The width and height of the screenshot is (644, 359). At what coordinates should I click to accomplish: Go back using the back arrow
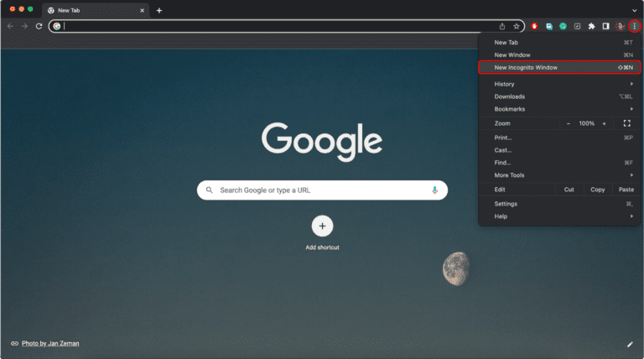click(x=10, y=26)
